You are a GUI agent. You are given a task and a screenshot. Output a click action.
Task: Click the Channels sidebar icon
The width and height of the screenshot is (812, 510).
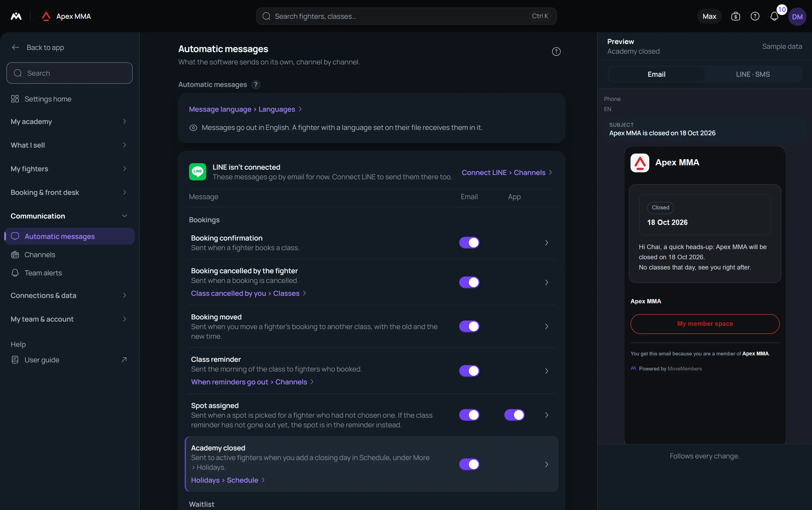click(x=15, y=254)
